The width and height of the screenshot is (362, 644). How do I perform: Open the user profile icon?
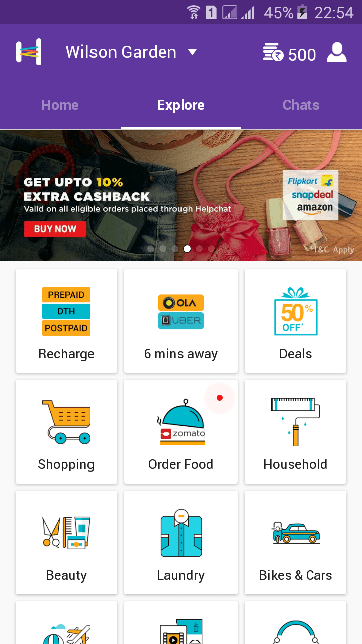coord(337,53)
